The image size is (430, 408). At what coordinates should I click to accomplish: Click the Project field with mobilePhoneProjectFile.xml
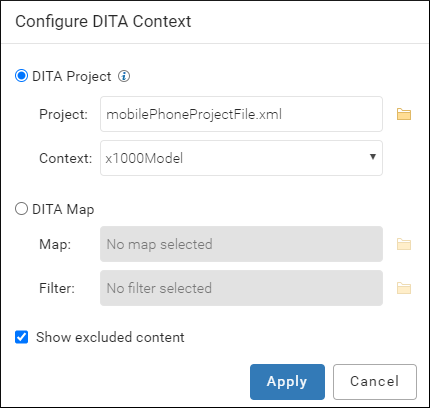point(241,114)
